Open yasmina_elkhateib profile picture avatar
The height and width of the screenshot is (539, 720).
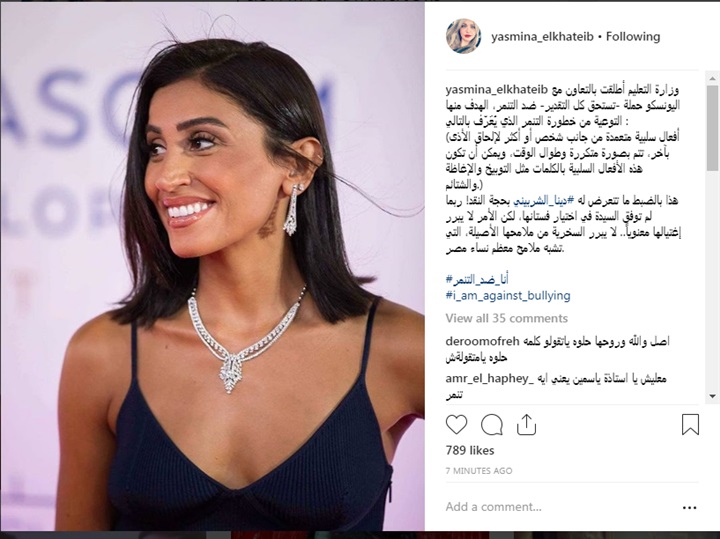coord(463,36)
